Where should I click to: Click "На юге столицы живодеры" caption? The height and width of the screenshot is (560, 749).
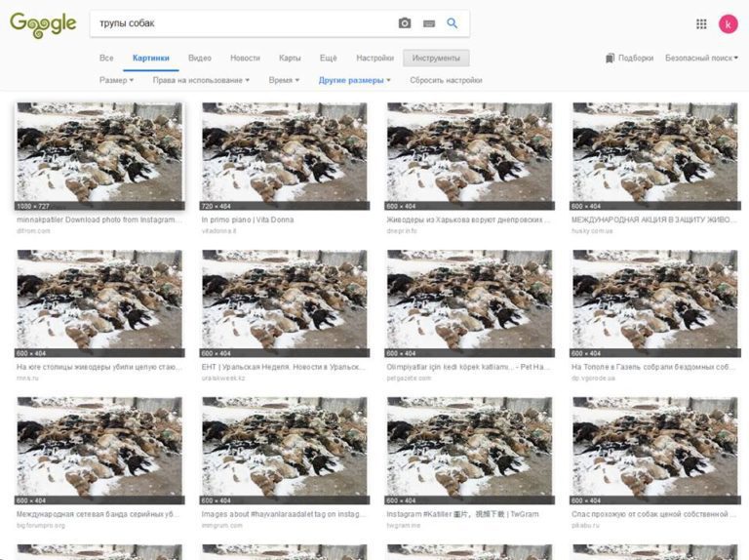tap(99, 367)
